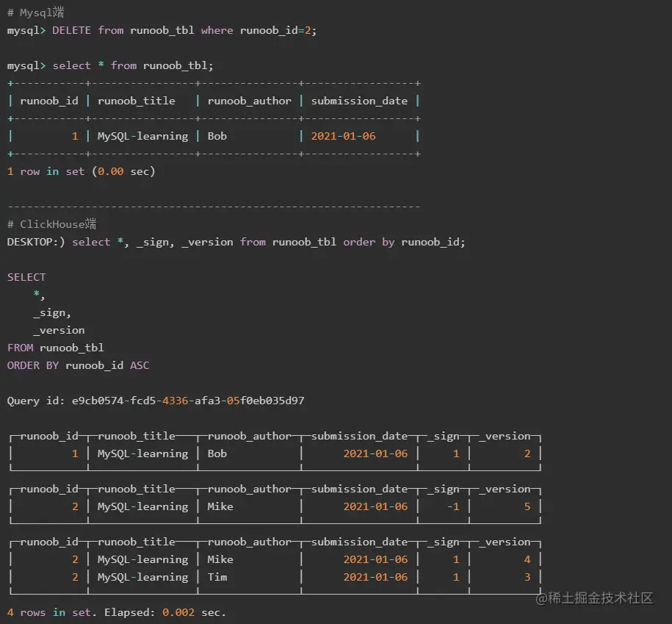This screenshot has height=624, width=672.
Task: Click version value 3 in Tim's row
Action: [x=527, y=577]
